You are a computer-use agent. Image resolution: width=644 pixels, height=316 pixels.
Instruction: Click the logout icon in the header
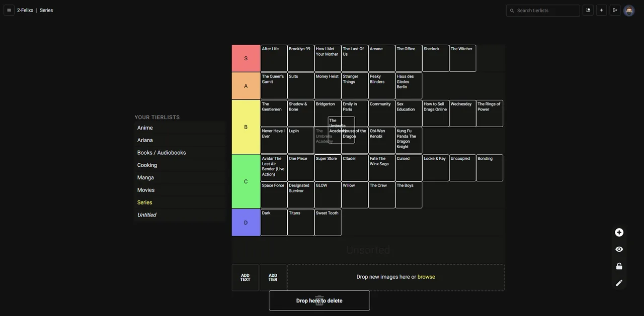pyautogui.click(x=615, y=10)
